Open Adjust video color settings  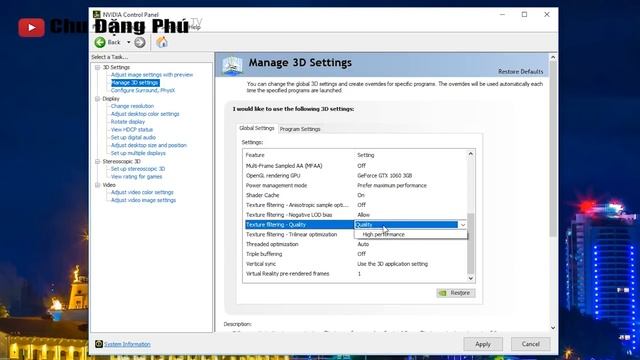click(x=142, y=192)
